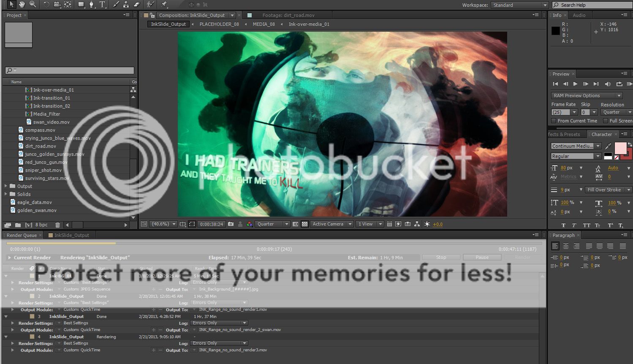Select the Zoom magnifier tool

click(33, 5)
